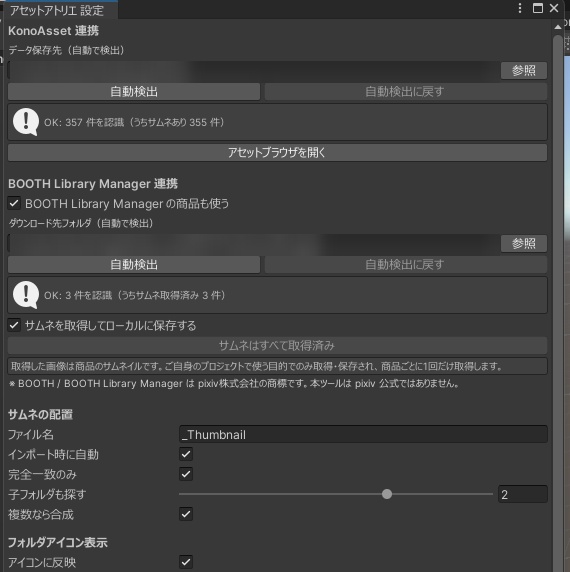This screenshot has width=570, height=572.
Task: Toggle the 完全一致のみ checkbox
Action: tap(186, 474)
